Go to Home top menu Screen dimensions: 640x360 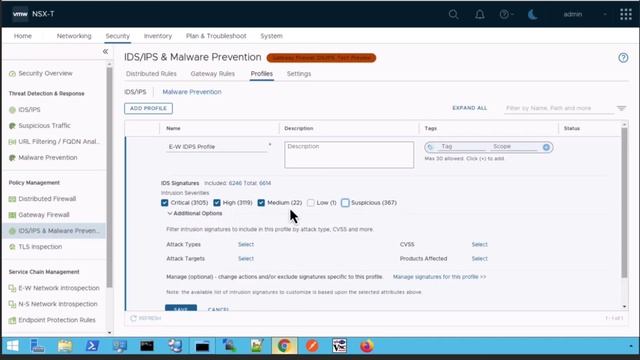point(23,36)
